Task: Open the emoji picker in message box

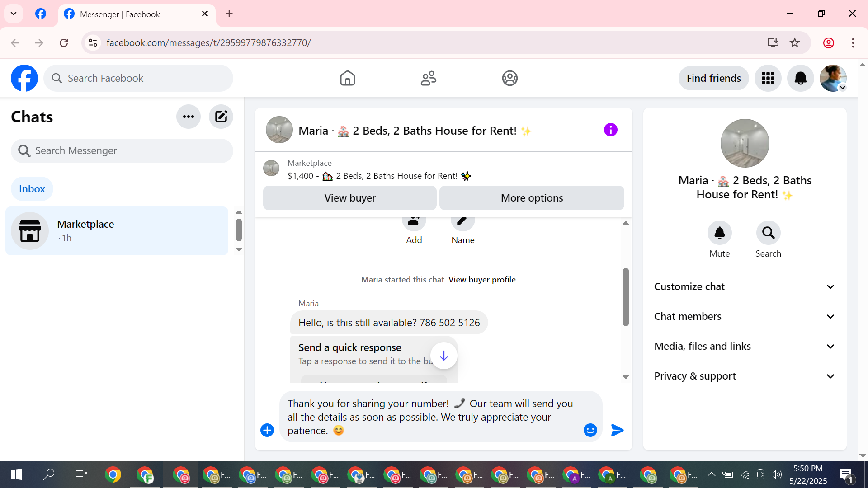Action: (590, 430)
